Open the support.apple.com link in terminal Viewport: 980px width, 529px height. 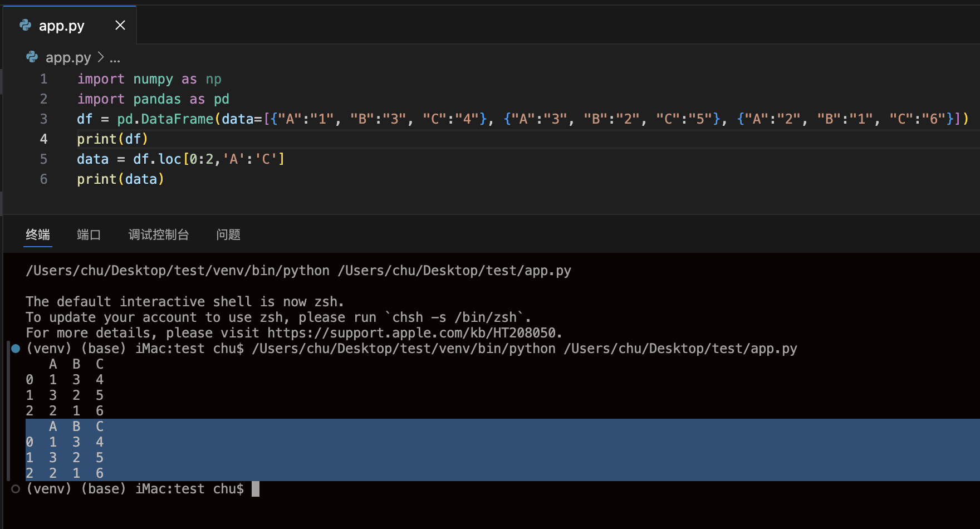(x=412, y=333)
